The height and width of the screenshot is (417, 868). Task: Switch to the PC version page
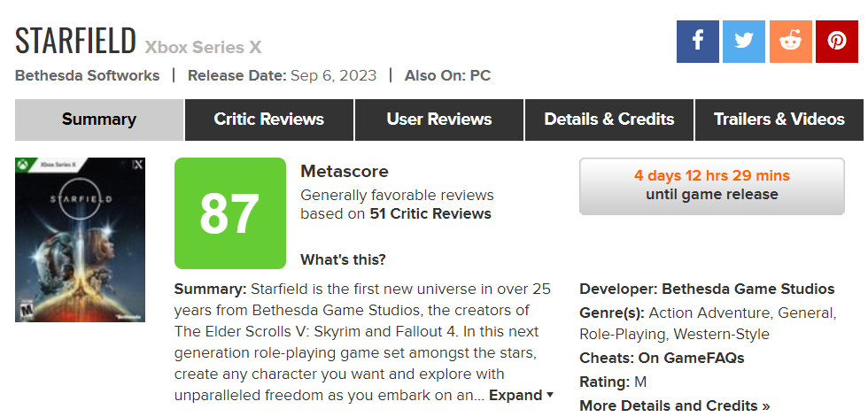[x=480, y=75]
